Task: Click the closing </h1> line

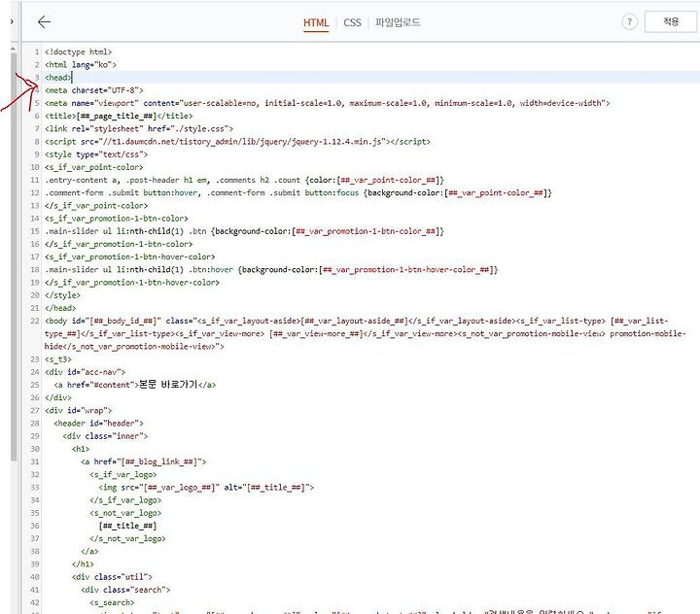Action: click(x=83, y=564)
